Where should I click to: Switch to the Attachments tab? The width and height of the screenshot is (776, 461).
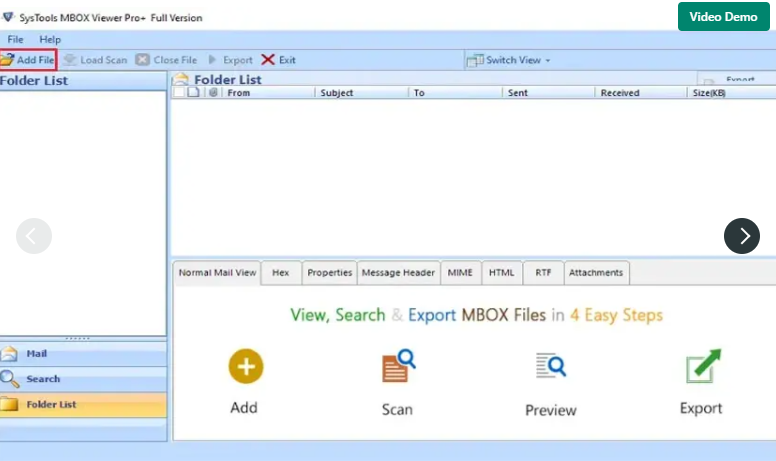pos(596,272)
